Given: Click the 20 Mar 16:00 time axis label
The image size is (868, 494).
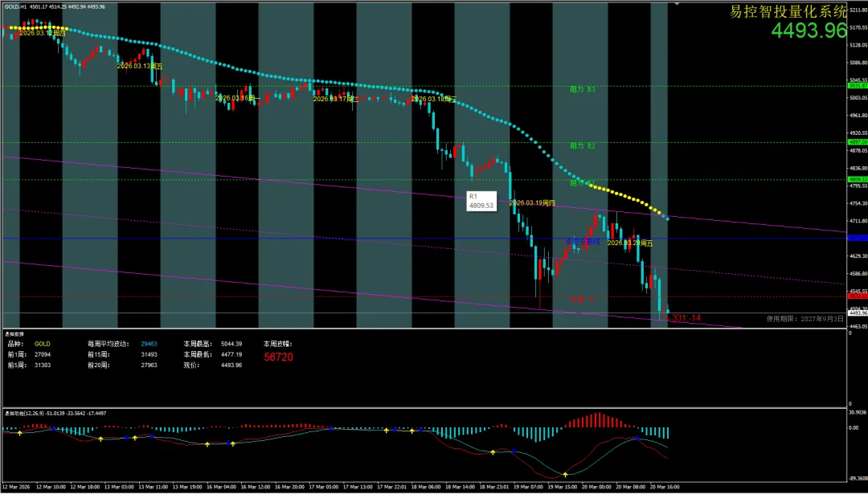Looking at the screenshot, I should click(x=665, y=488).
